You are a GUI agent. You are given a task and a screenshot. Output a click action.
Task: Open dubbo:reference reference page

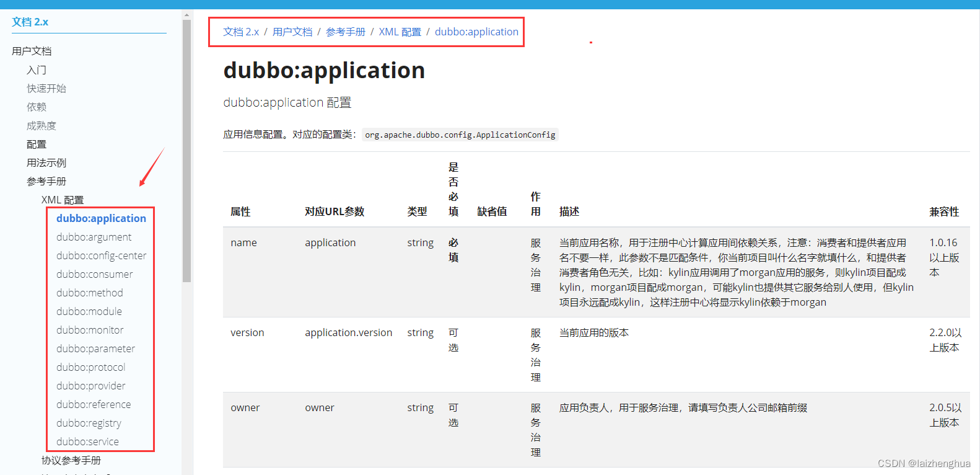tap(94, 404)
